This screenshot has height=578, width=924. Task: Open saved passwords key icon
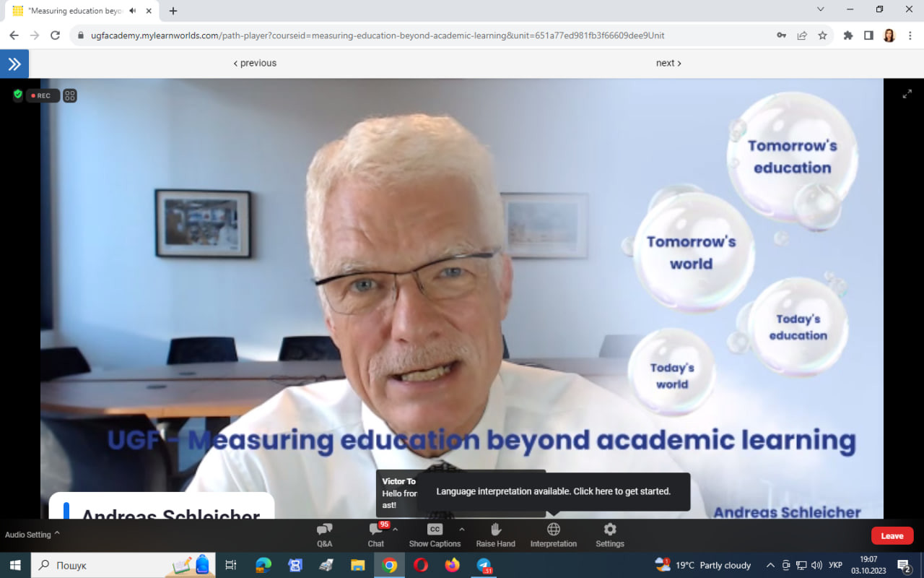pos(781,35)
